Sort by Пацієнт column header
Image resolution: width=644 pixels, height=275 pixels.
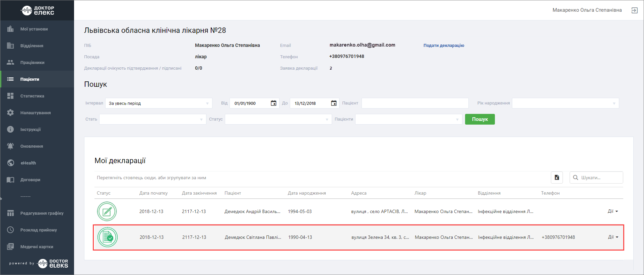233,193
